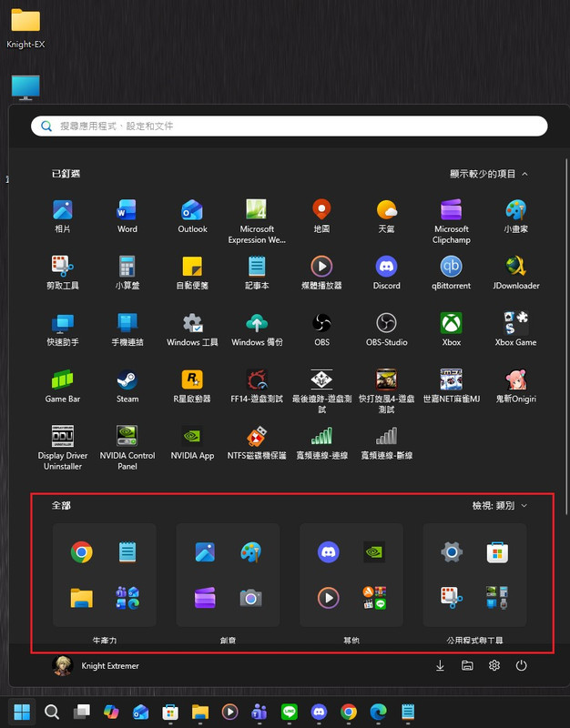Open Settings in 公用程式與工具 group
The image size is (570, 728).
(452, 552)
